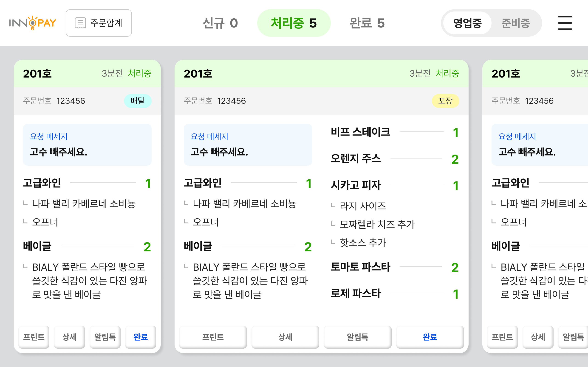Select the 처리중 5 tab
The image size is (588, 367).
tap(294, 23)
